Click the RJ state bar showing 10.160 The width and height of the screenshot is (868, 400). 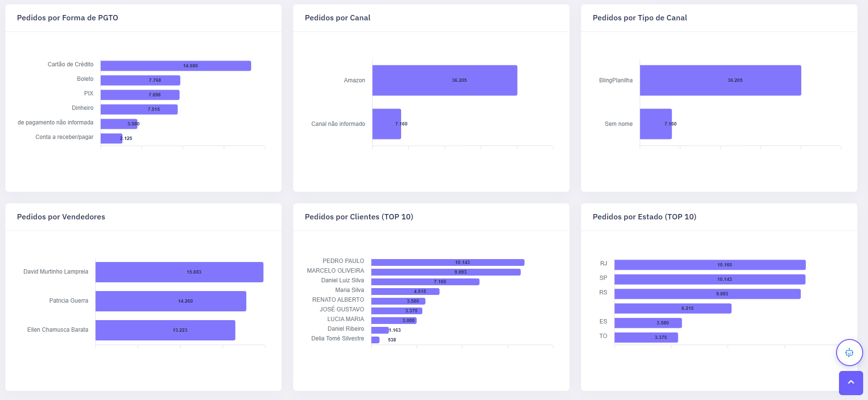point(709,265)
